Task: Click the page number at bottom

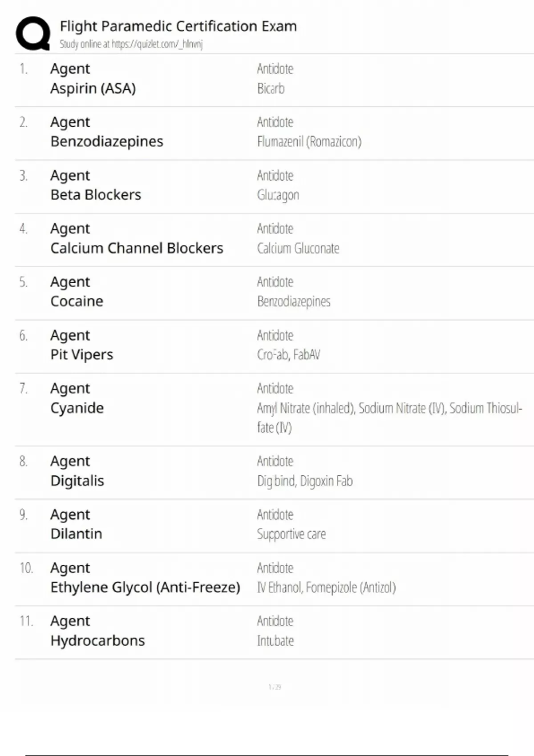Action: pos(275,687)
